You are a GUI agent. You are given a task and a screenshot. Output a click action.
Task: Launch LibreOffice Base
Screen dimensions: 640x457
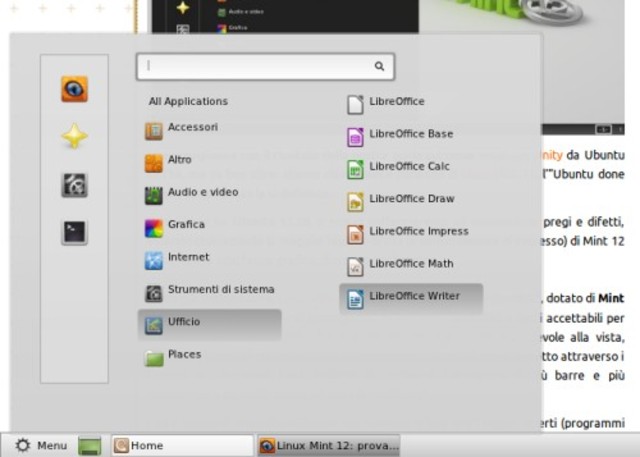click(x=411, y=137)
